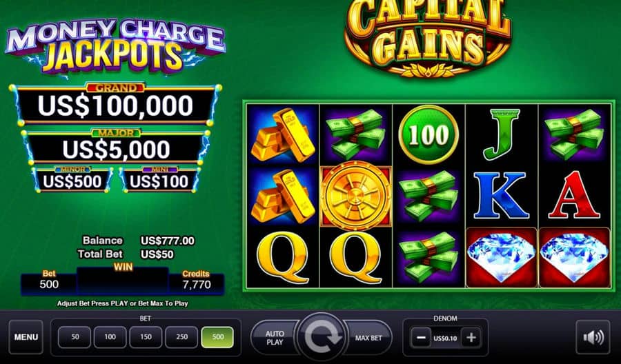
Task: Click the Grand US$100,000 jackpot display
Action: pyautogui.click(x=116, y=105)
